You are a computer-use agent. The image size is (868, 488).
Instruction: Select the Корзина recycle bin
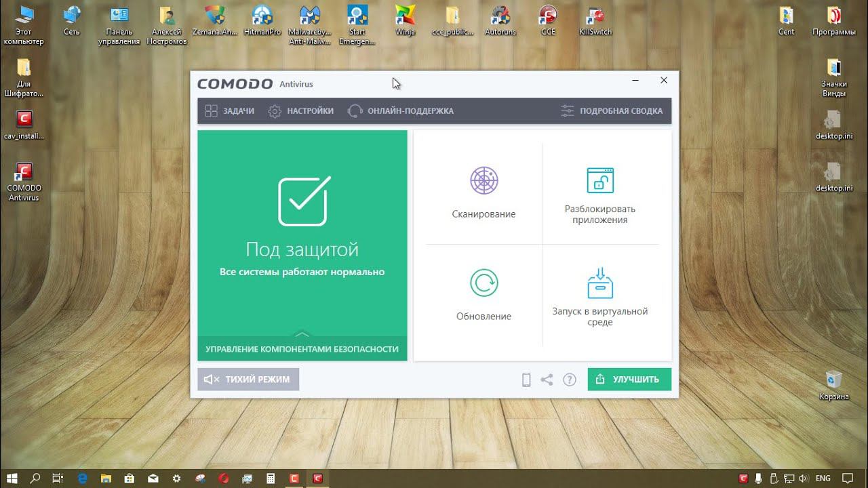click(834, 385)
